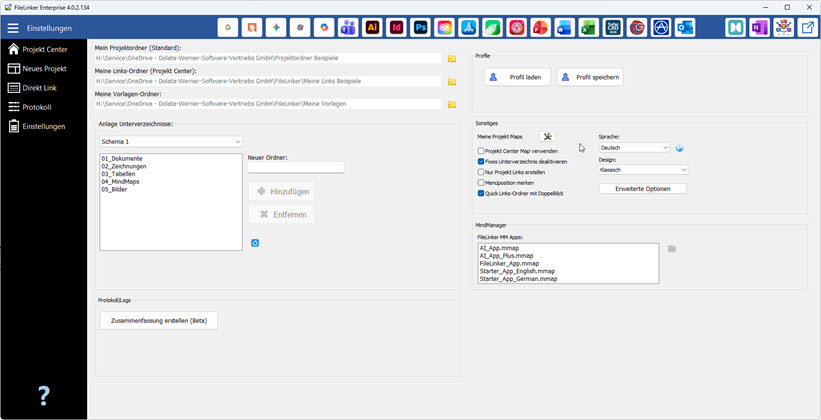Open Neues Projekt in sidebar
821x420 pixels.
44,69
